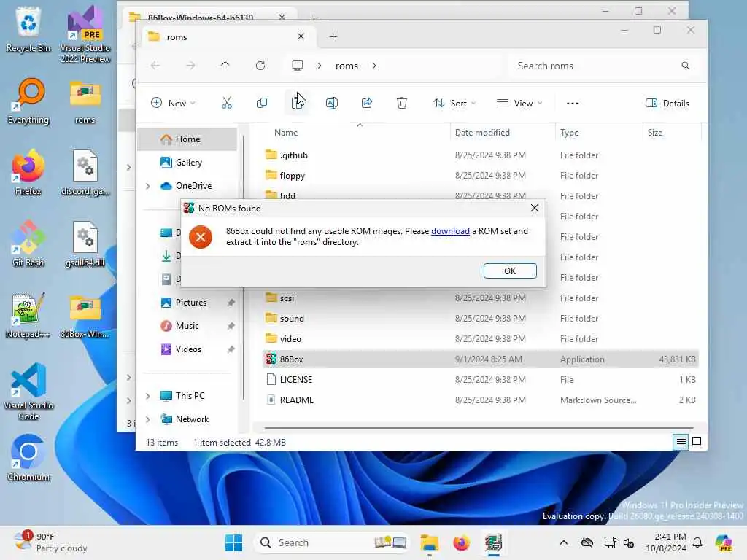
Task: Click the 86Box icon in taskbar
Action: 494,542
